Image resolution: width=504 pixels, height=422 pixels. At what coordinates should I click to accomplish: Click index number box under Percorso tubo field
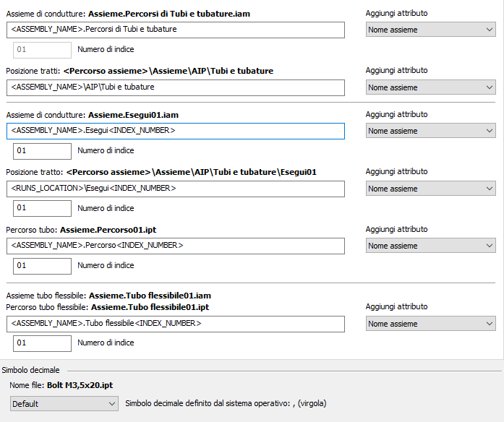point(42,266)
